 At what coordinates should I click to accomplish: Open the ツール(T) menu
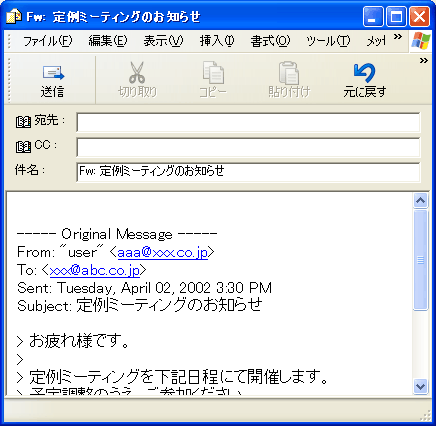point(328,41)
